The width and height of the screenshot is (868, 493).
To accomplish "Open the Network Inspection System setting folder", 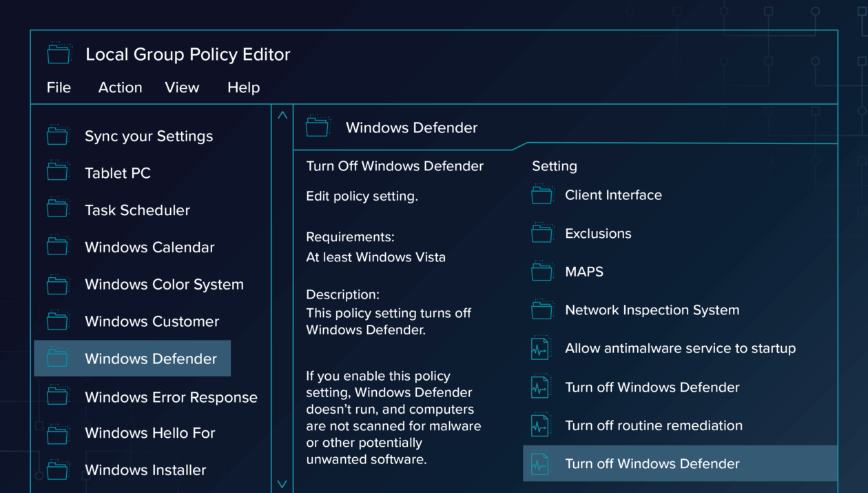I will (x=652, y=310).
